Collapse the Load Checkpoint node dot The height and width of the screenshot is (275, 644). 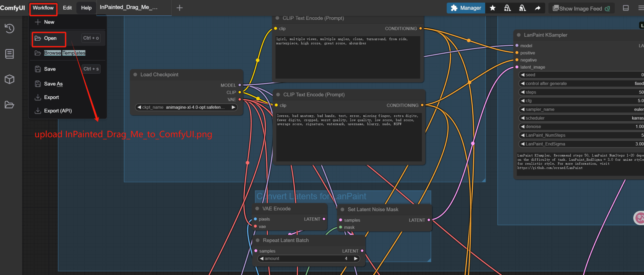click(x=135, y=75)
